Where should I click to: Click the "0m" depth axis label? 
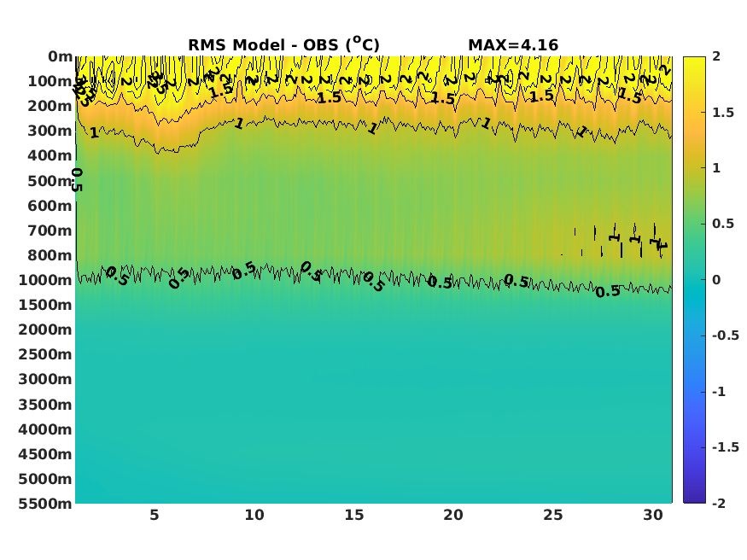pos(60,56)
